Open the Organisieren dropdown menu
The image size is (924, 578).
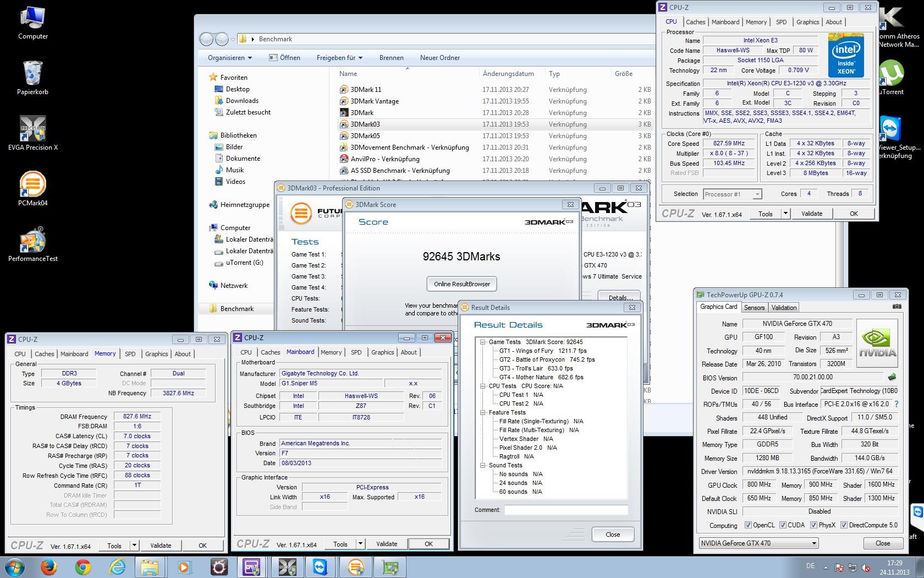pyautogui.click(x=230, y=58)
